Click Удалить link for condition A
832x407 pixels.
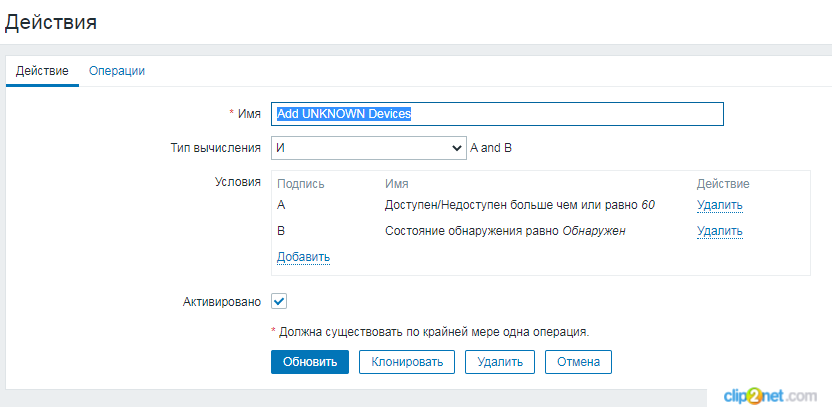(x=719, y=206)
